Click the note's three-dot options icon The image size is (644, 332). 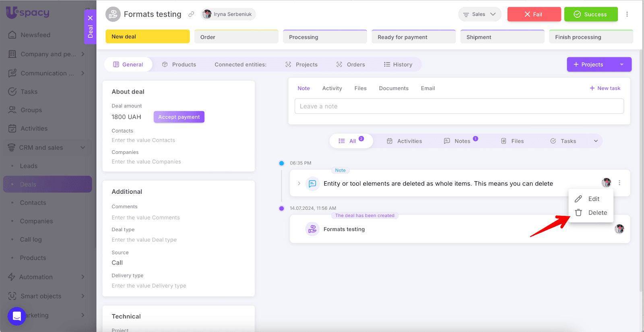point(619,183)
